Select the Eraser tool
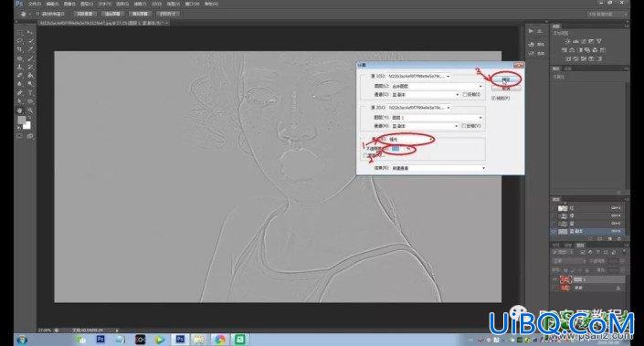The width and height of the screenshot is (644, 346). click(x=19, y=76)
